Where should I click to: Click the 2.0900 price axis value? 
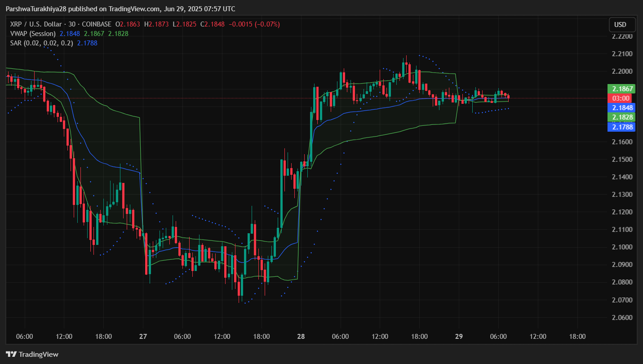click(622, 264)
